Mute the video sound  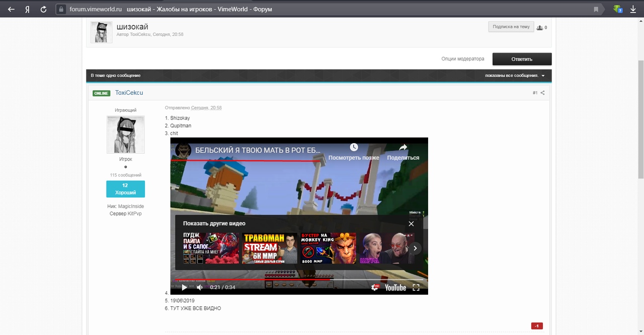(x=200, y=287)
